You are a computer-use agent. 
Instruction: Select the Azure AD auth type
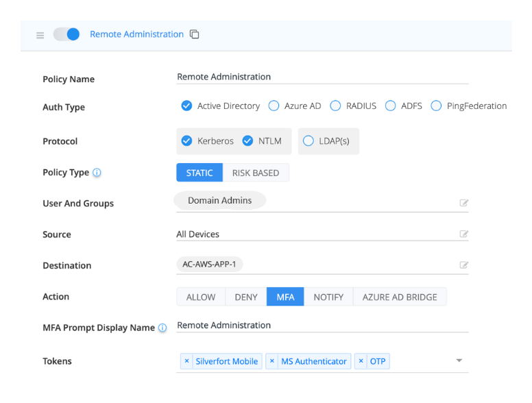[274, 106]
